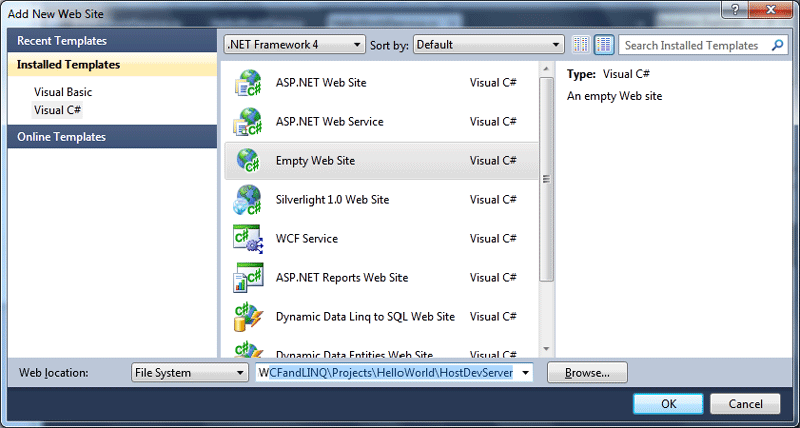The width and height of the screenshot is (800, 428).
Task: Click the Dynamic Data Linq to SQL icon
Action: pyautogui.click(x=247, y=317)
